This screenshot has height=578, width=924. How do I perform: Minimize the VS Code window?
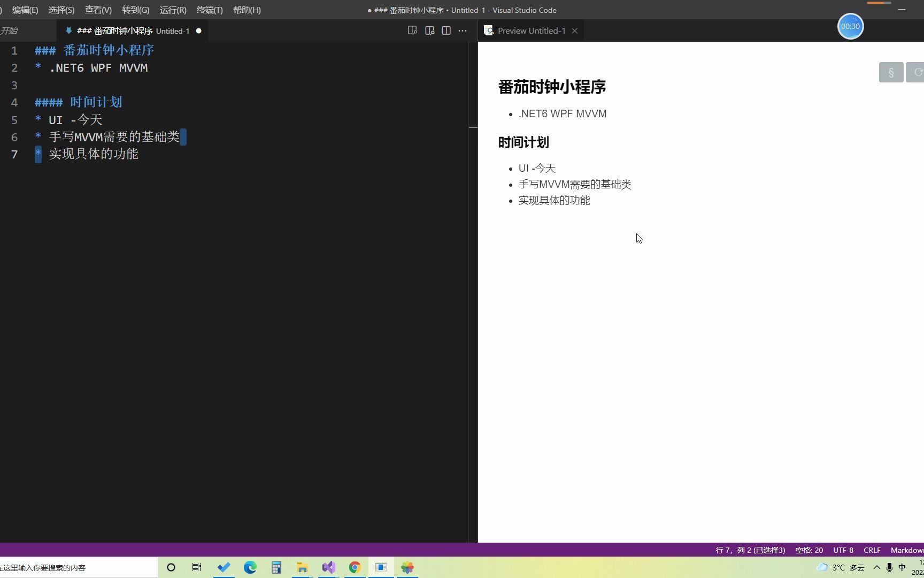click(902, 10)
